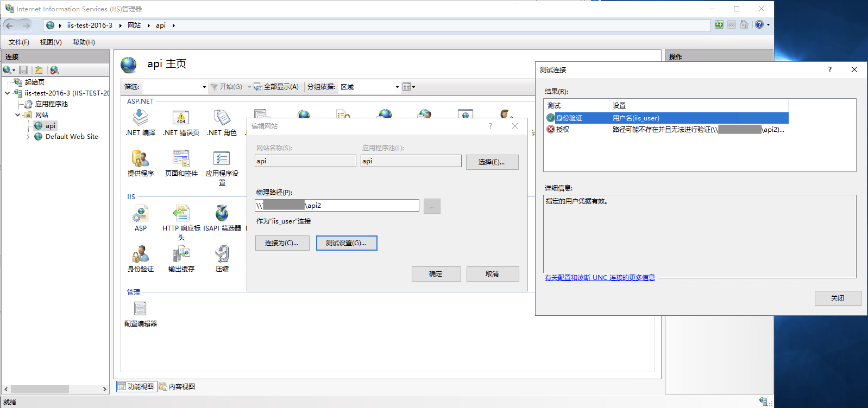Click the refresh icon in address bar

[719, 24]
